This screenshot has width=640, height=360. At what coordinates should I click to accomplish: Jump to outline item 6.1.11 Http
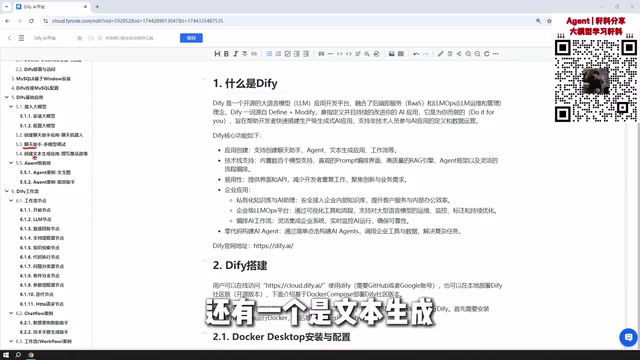click(42, 304)
